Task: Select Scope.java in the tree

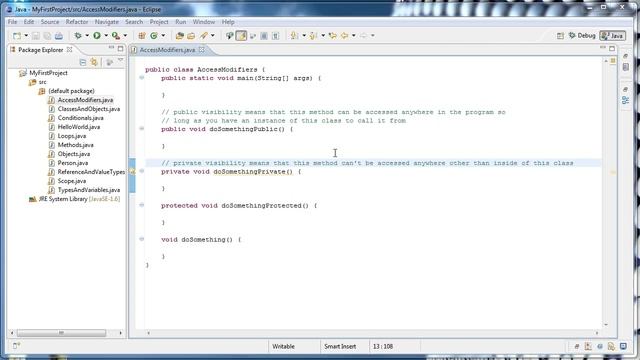Action: point(72,181)
